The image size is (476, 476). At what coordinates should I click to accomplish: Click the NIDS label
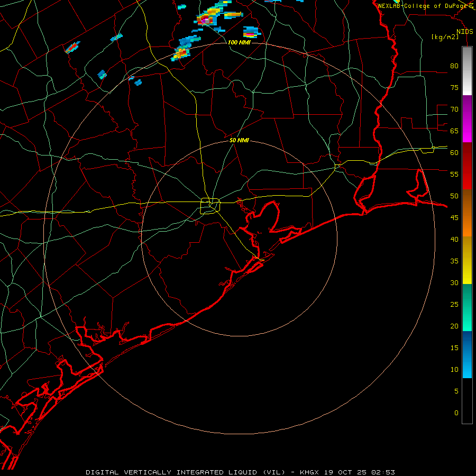pyautogui.click(x=464, y=32)
